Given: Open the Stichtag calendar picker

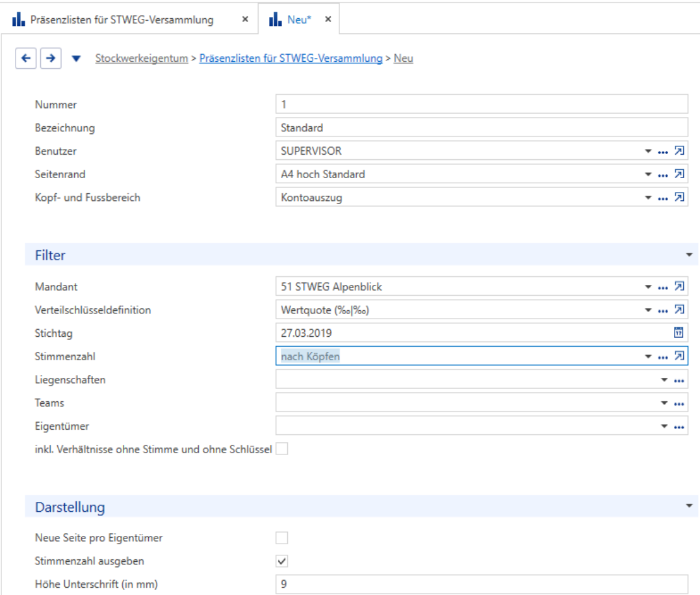Looking at the screenshot, I should [679, 332].
